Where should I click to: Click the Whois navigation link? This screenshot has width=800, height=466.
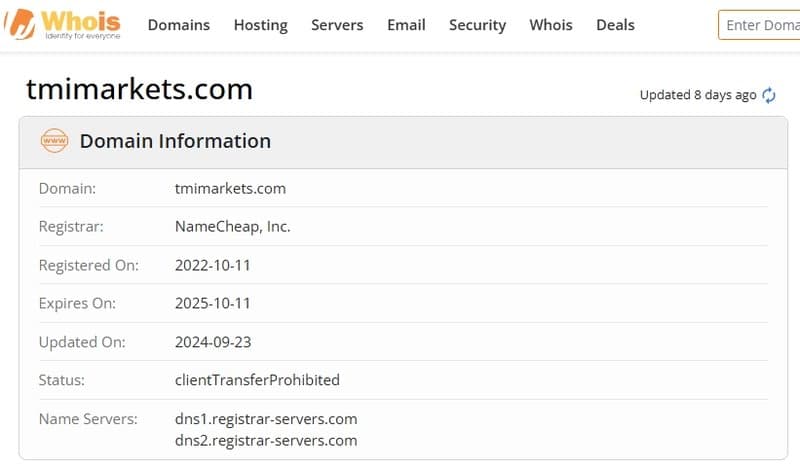coord(551,25)
